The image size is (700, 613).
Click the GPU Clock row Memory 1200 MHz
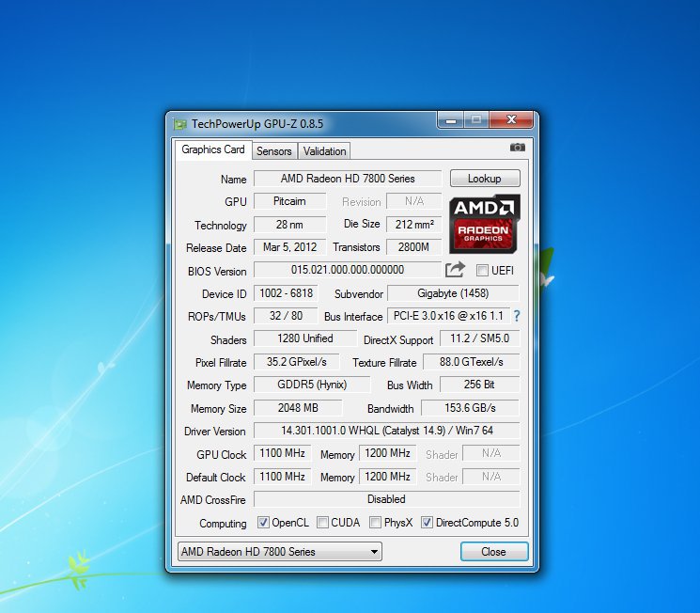tap(387, 453)
